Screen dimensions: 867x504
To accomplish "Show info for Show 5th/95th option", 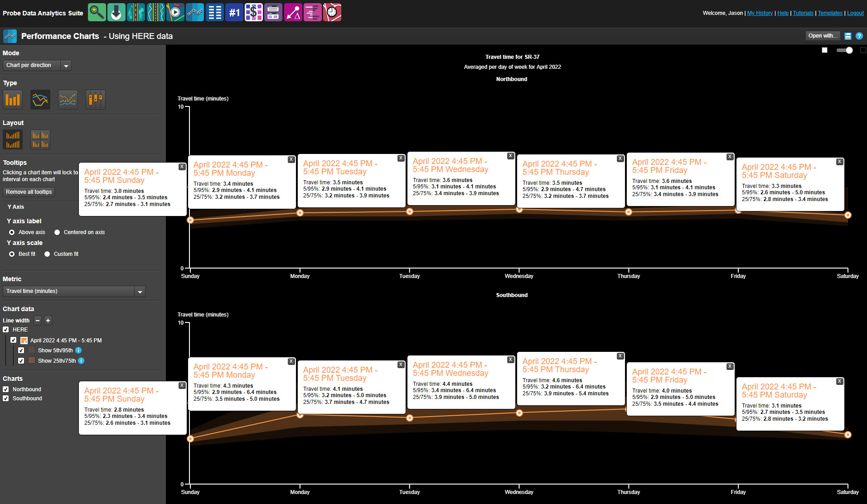I will (x=78, y=350).
